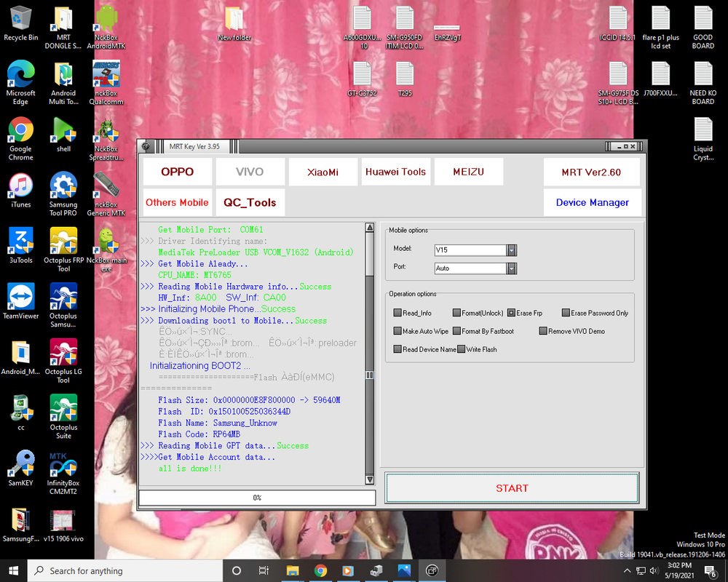Open v15 1906 vivo desktop thumbnail
This screenshot has width=728, height=582.
(63, 525)
